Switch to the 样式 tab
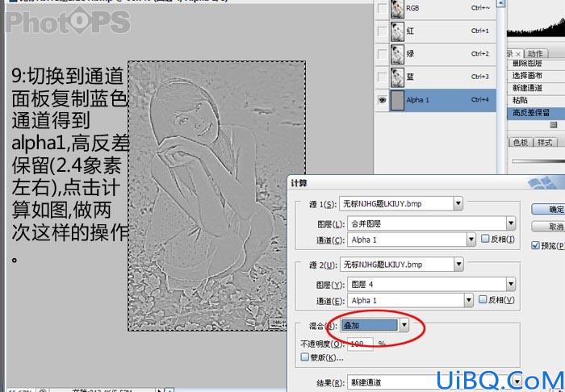This screenshot has height=392, width=565. click(x=545, y=142)
